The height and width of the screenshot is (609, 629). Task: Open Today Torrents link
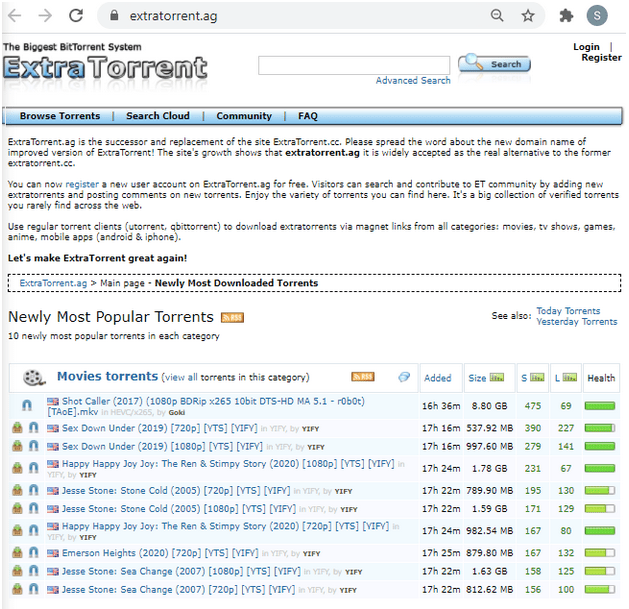point(568,311)
